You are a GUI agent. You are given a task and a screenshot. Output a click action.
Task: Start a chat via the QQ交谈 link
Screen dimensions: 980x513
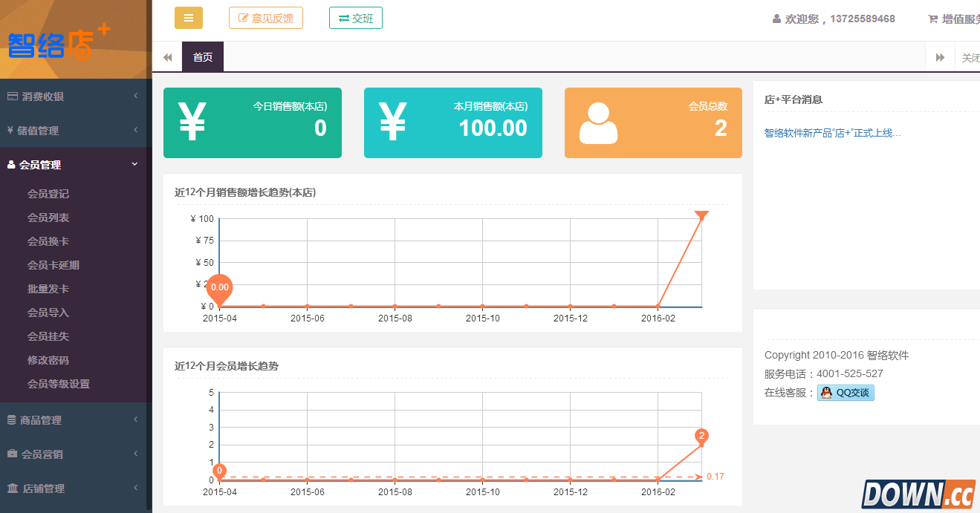coord(846,393)
